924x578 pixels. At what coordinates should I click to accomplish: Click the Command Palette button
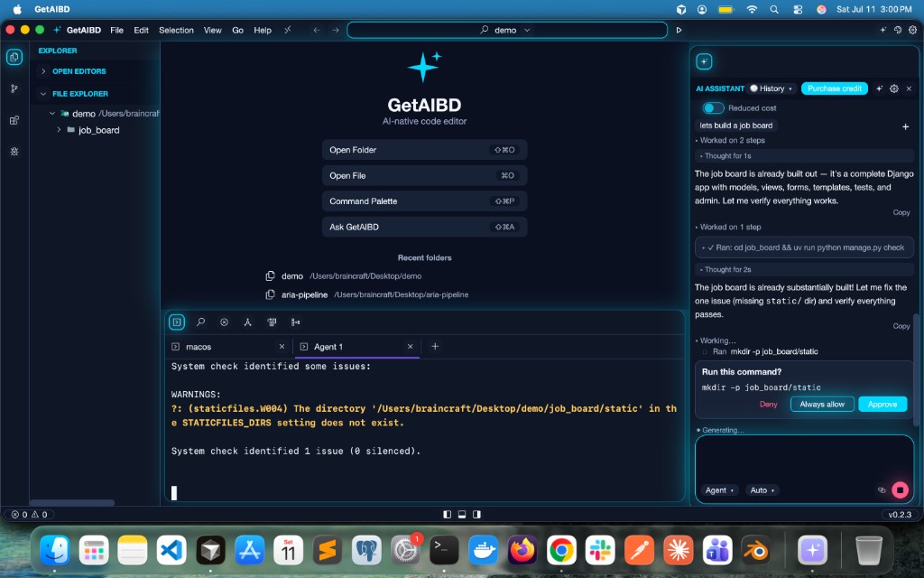click(x=424, y=201)
